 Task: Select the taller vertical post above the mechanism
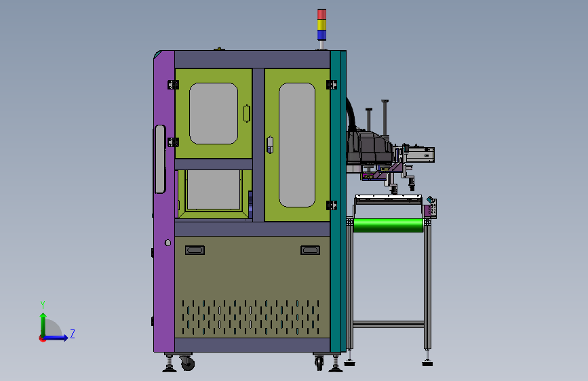point(385,117)
